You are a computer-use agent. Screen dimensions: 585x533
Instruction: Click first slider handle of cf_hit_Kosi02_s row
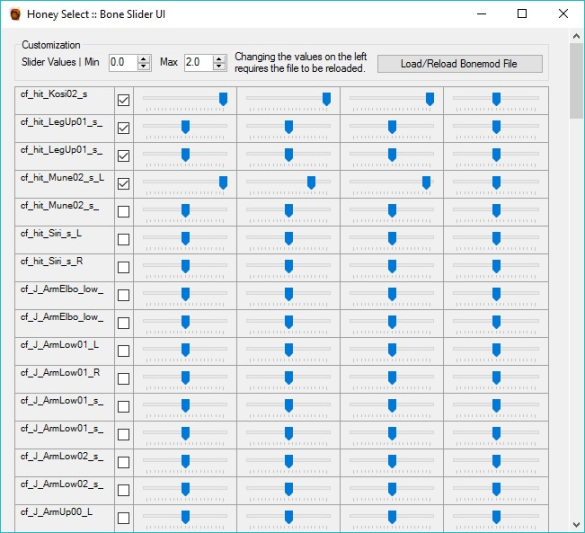point(223,99)
